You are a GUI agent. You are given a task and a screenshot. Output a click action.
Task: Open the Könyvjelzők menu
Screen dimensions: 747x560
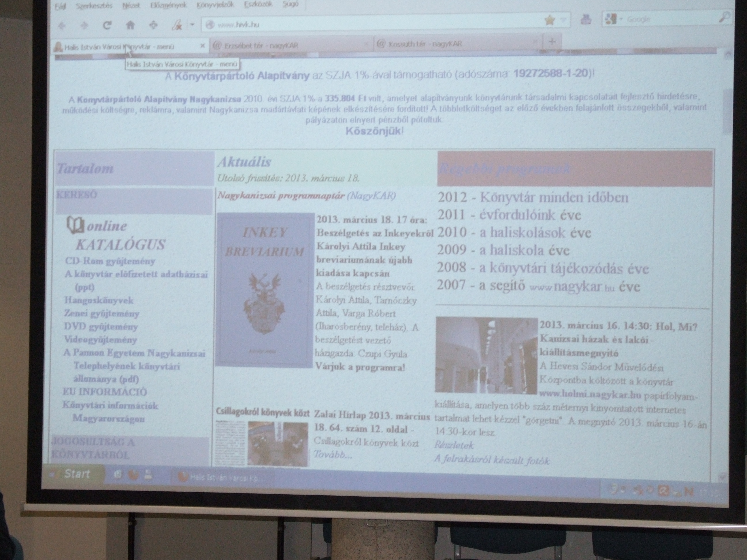[215, 5]
